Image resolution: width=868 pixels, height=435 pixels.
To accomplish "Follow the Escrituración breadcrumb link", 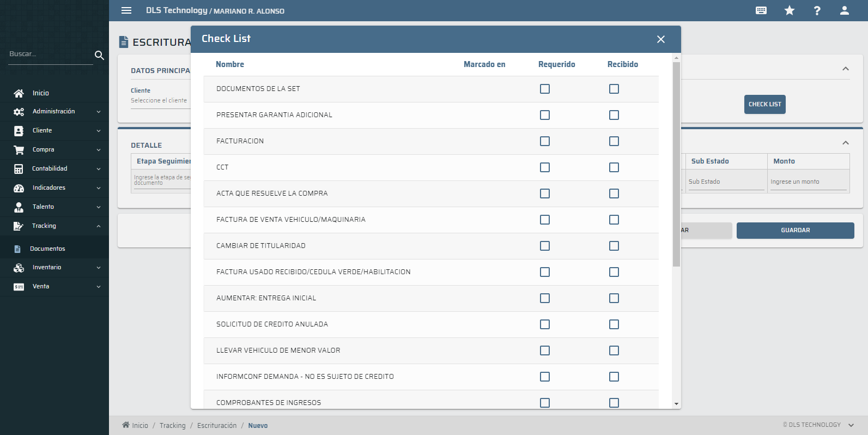I will [217, 425].
